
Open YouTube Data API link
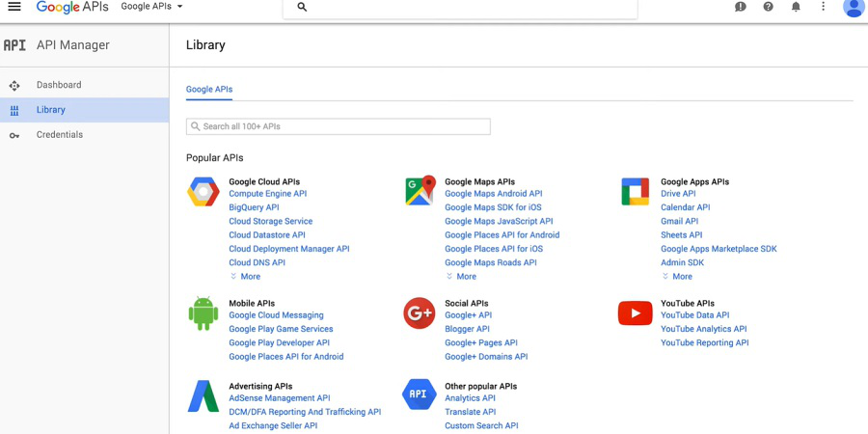coord(695,315)
